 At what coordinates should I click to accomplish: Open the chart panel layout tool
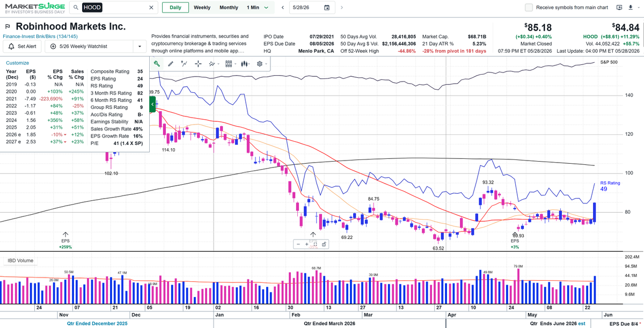(x=228, y=63)
